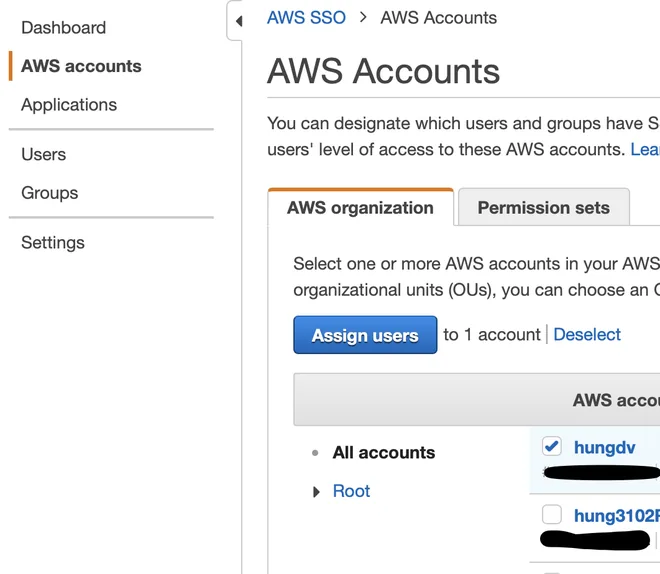
Task: Open Groups in the sidebar
Action: [50, 193]
